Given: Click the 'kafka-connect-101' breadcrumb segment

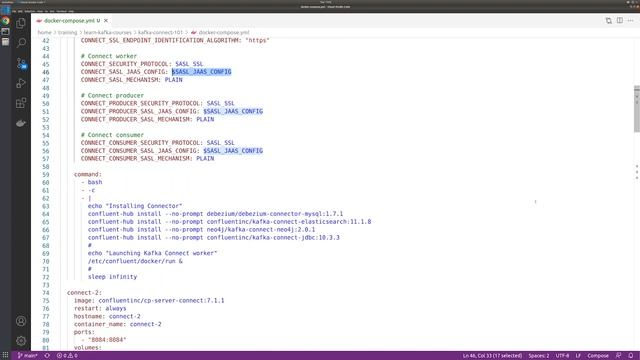Looking at the screenshot, I should [x=160, y=32].
